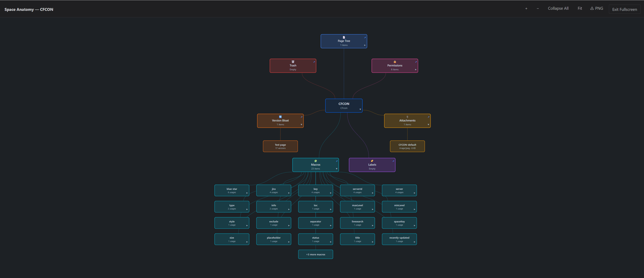Expand the key macro arrow
This screenshot has width=644, height=278.
(331, 193)
